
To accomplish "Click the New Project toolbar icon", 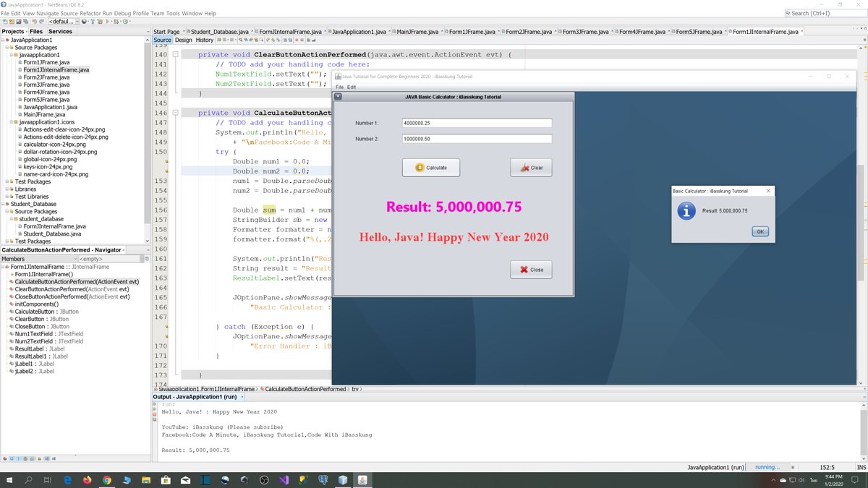I will coord(12,21).
